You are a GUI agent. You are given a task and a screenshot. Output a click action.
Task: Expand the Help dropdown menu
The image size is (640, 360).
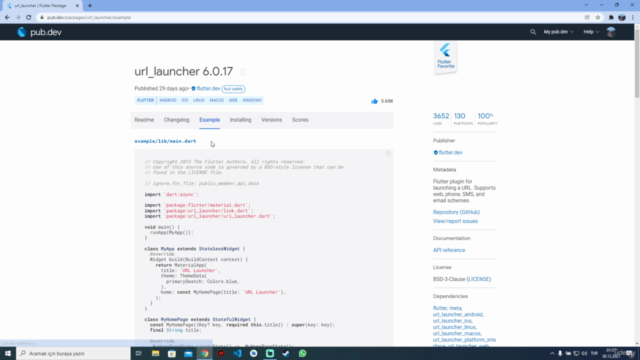591,32
